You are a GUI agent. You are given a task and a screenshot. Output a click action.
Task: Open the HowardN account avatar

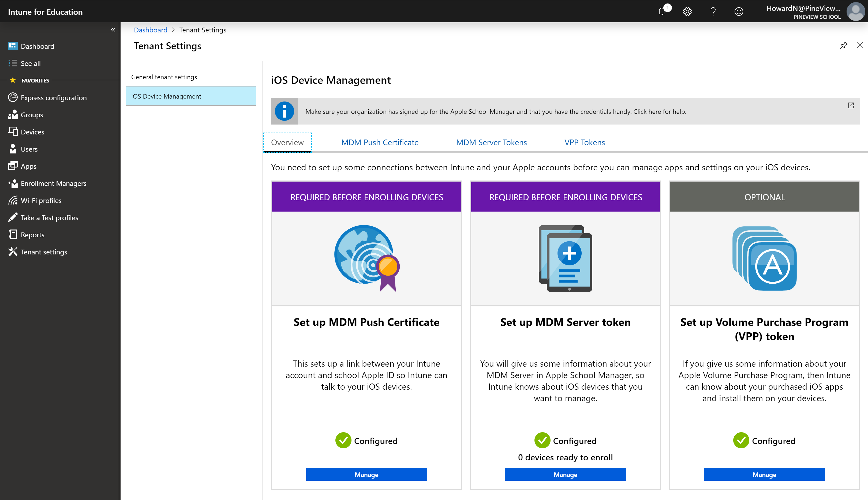[856, 11]
